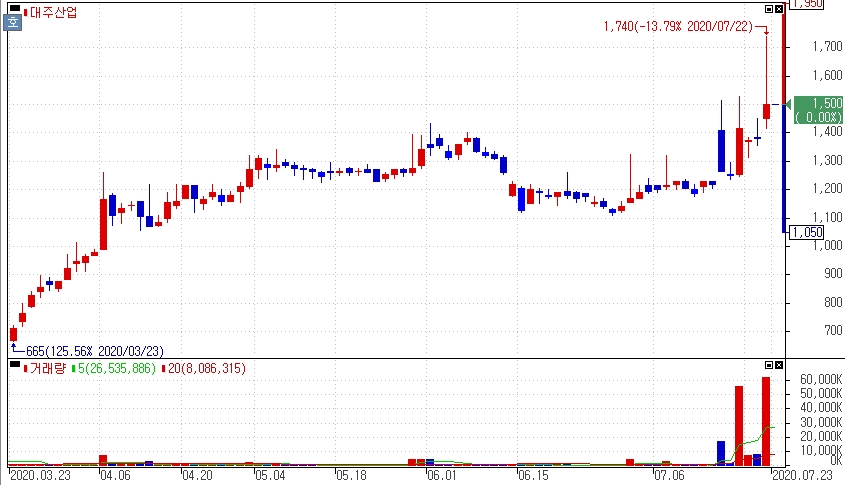
Task: Click the 06.01 date axis label
Action: (441, 475)
